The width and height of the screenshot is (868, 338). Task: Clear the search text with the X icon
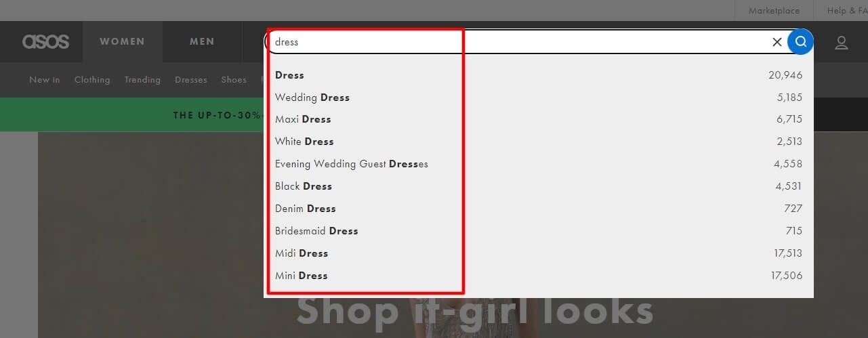777,42
